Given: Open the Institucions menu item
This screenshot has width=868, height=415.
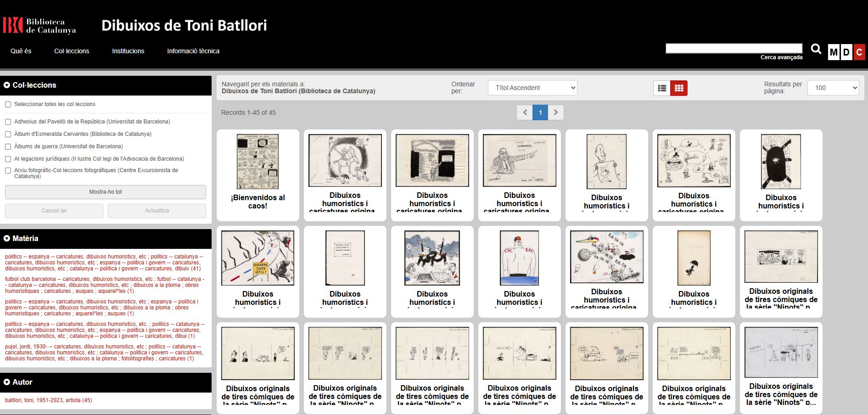Looking at the screenshot, I should coord(128,51).
